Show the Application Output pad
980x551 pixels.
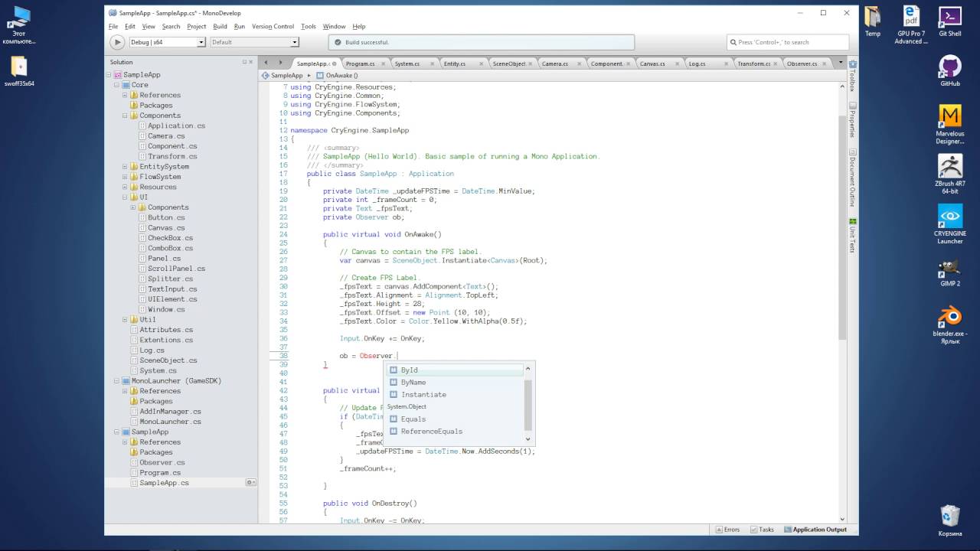[815, 530]
